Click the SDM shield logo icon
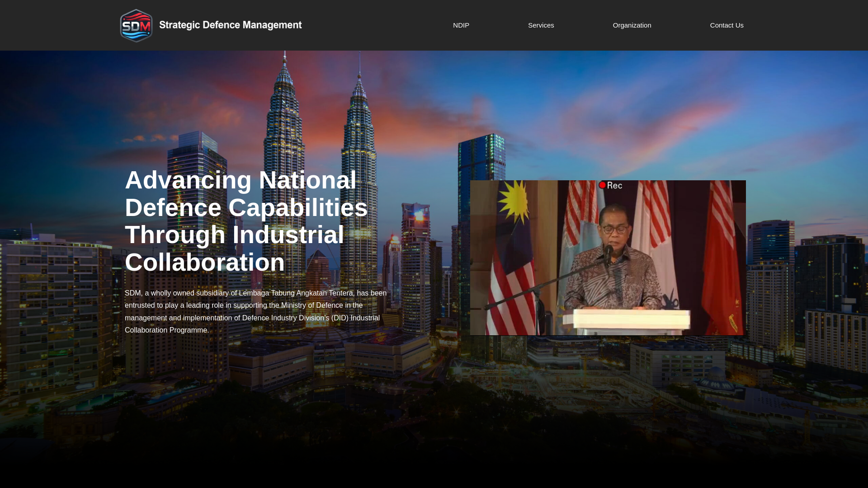868x488 pixels. [136, 26]
